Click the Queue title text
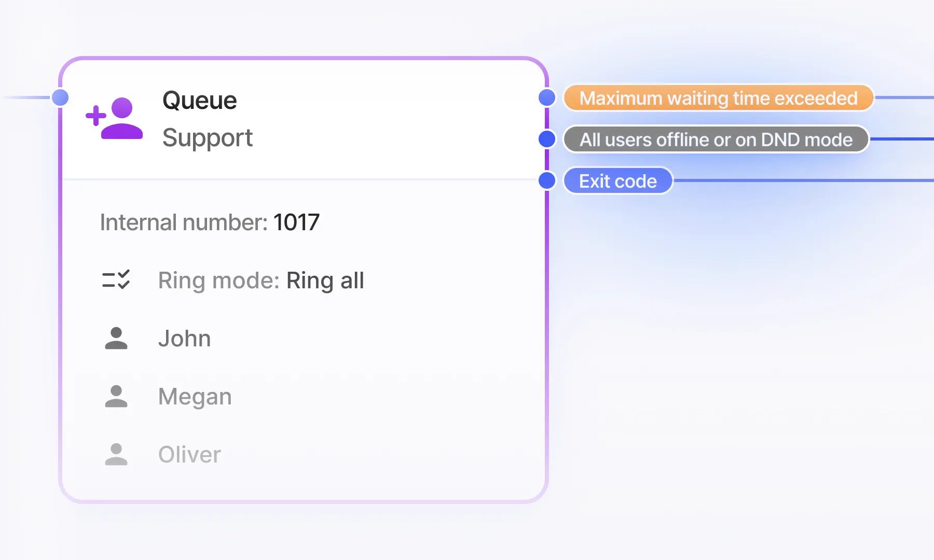 tap(199, 100)
